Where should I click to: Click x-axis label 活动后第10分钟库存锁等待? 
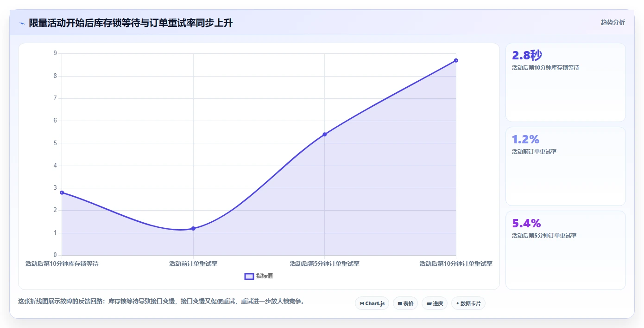pos(62,264)
